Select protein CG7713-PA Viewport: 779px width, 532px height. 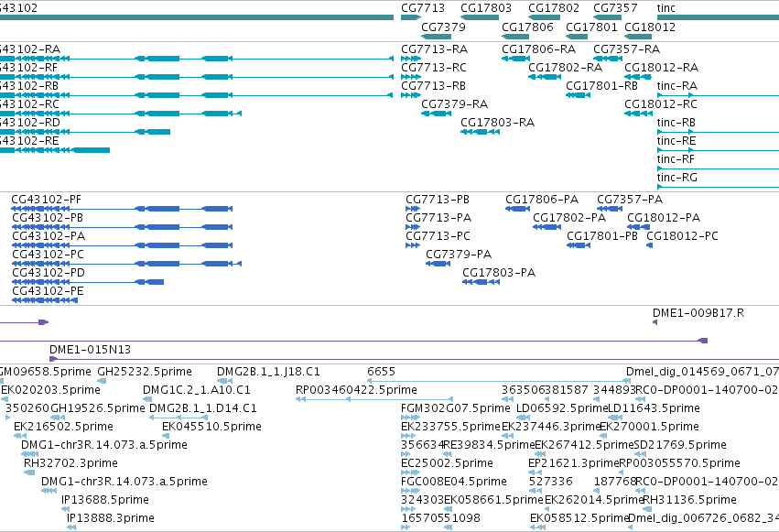click(413, 227)
